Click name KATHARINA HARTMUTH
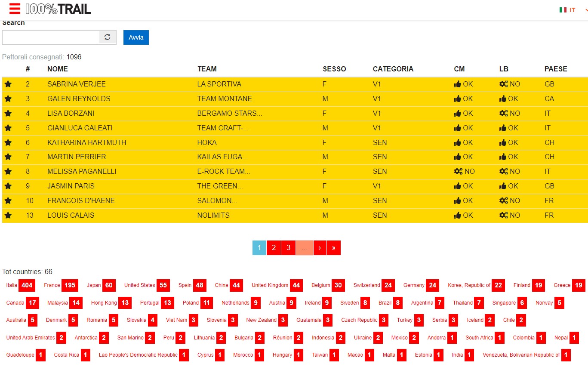The width and height of the screenshot is (588, 370). pyautogui.click(x=87, y=142)
